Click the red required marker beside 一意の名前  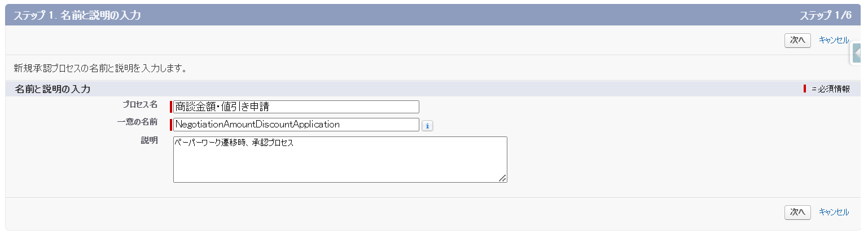point(171,124)
